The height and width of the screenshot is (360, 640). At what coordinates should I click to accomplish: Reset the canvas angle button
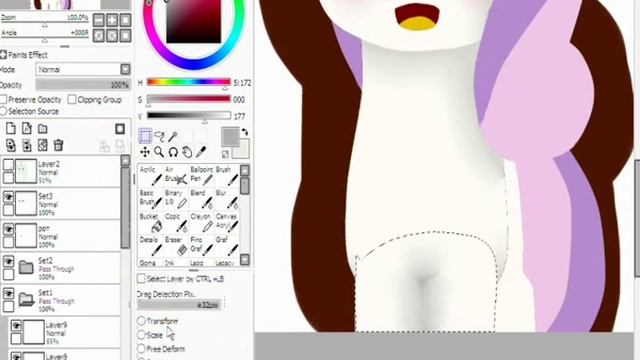point(125,36)
